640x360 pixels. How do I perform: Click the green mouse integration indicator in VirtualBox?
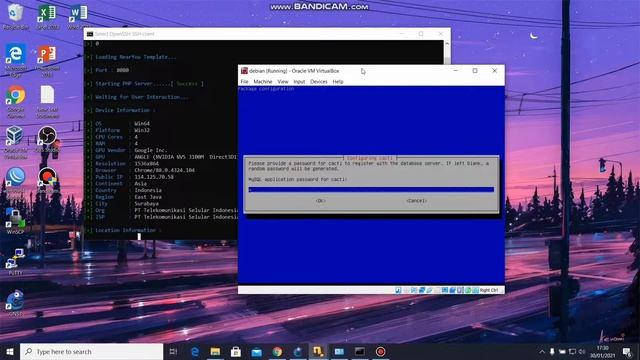click(x=468, y=290)
